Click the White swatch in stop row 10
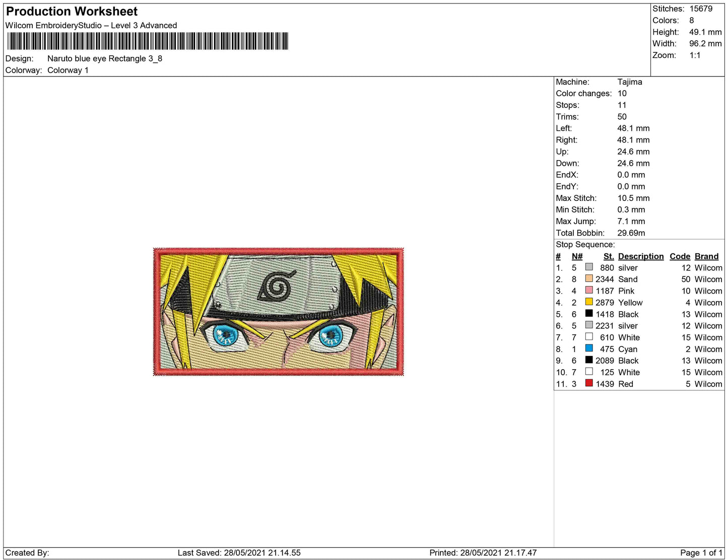Screen dimensions: 728x560 [589, 371]
